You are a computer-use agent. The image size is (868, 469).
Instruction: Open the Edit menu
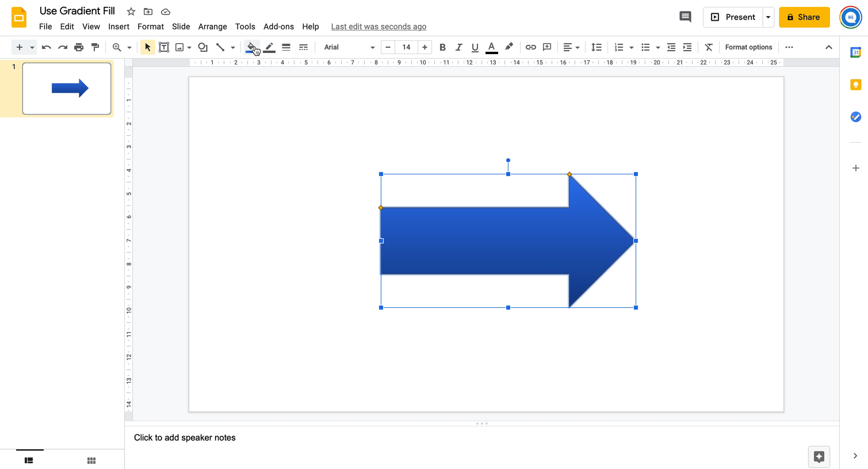(x=67, y=26)
